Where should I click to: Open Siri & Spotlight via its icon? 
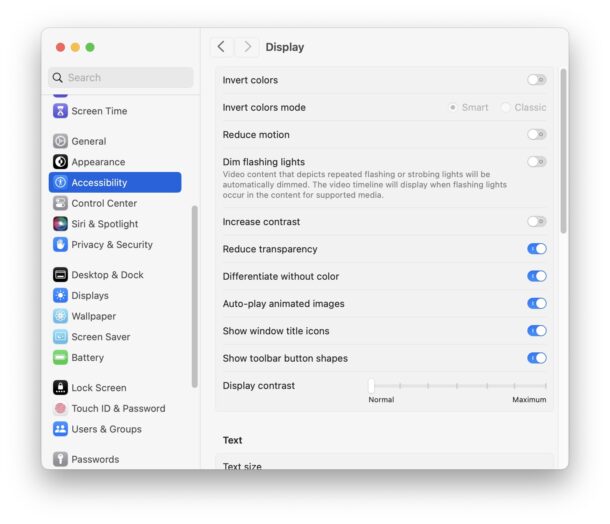(x=60, y=224)
